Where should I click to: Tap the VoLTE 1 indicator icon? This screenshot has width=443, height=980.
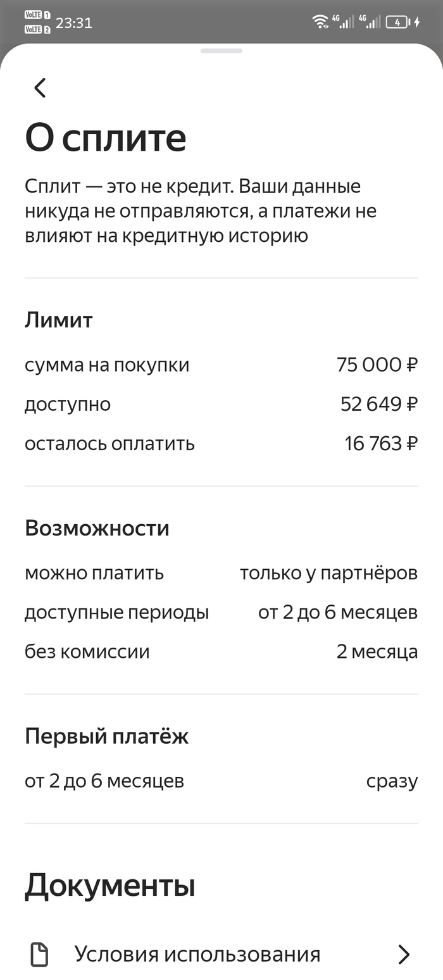tap(37, 15)
